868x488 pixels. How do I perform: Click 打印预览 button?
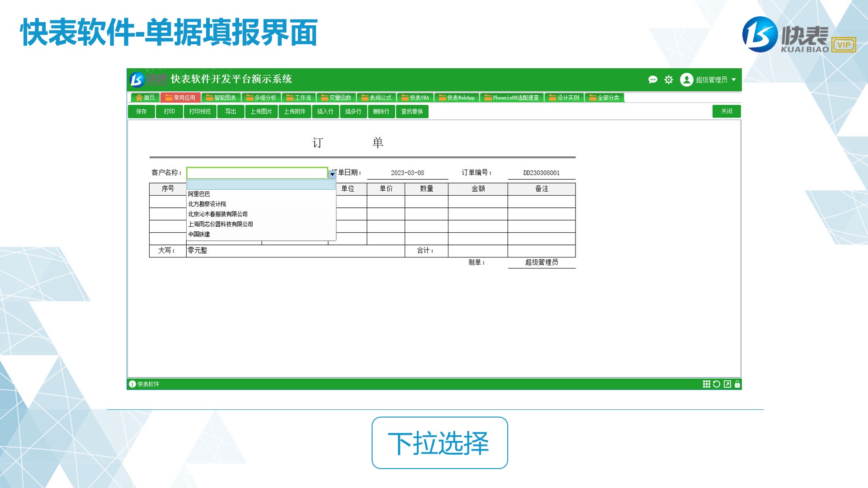coord(200,112)
